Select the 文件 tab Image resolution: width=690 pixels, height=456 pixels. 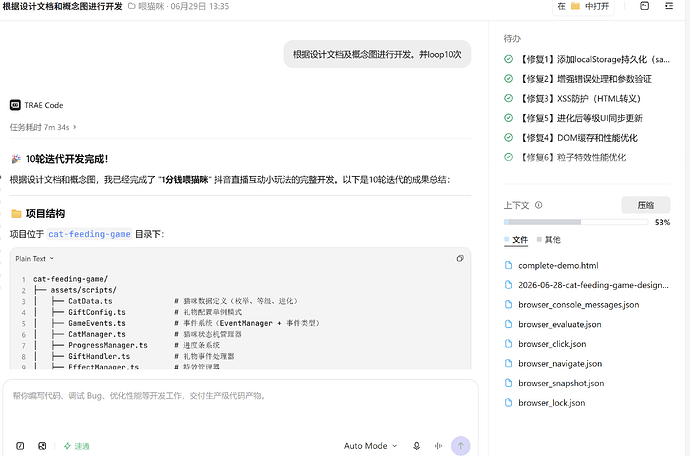click(516, 239)
